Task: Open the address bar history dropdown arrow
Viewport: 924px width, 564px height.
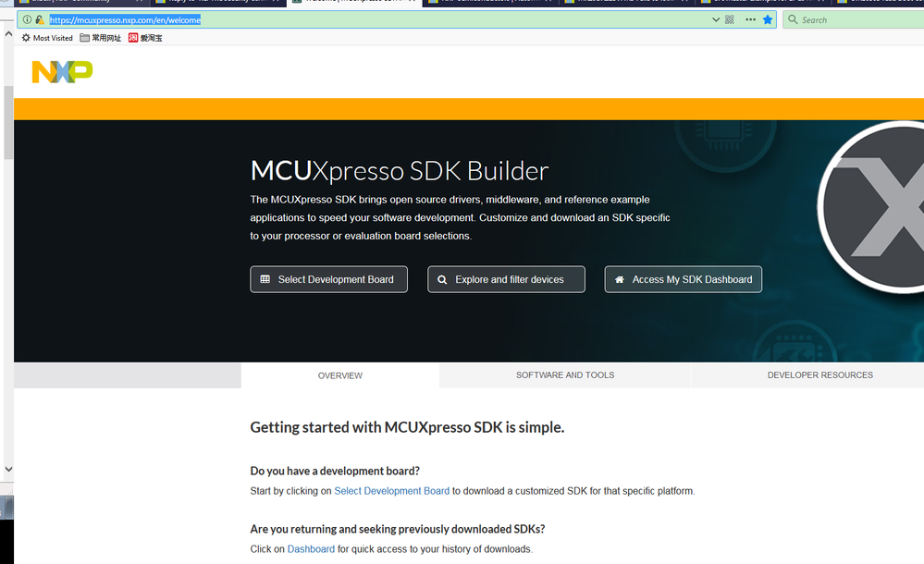Action: (715, 19)
